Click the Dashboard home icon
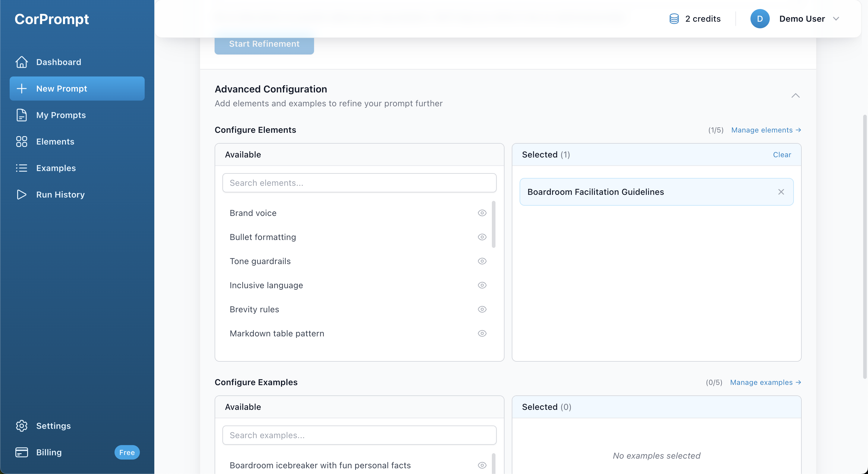The image size is (868, 474). coord(22,62)
